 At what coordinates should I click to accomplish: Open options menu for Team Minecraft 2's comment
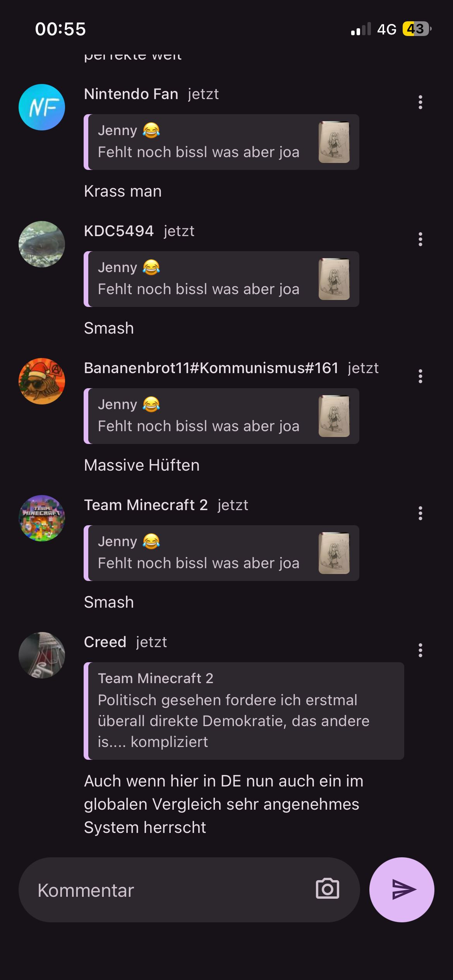point(420,514)
